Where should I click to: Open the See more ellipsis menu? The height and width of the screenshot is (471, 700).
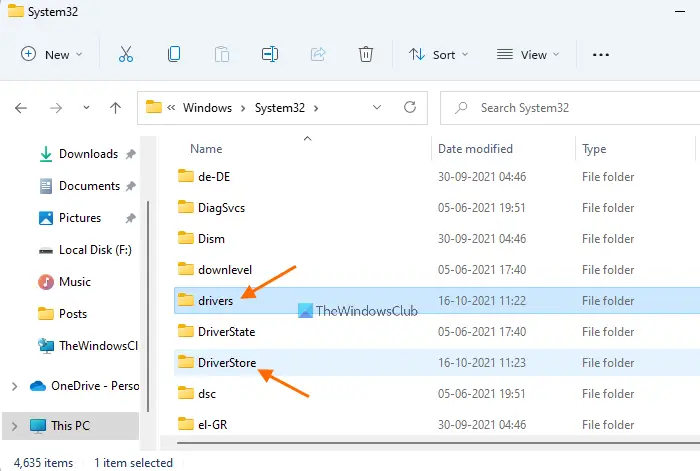click(x=600, y=54)
